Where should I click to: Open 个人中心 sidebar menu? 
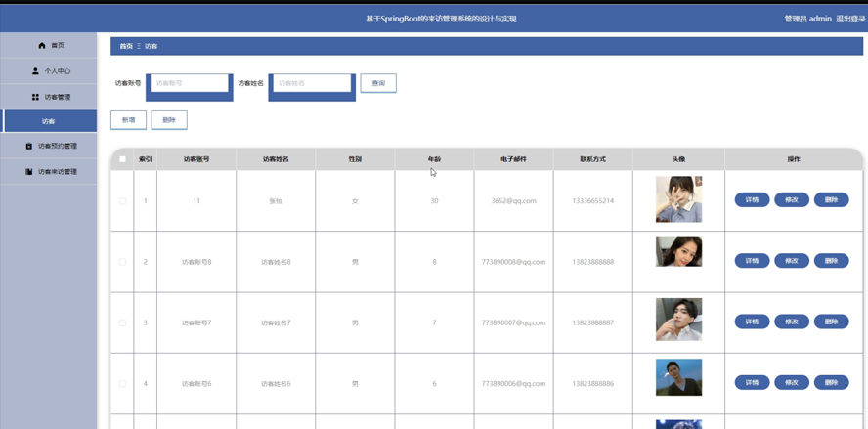tap(48, 71)
